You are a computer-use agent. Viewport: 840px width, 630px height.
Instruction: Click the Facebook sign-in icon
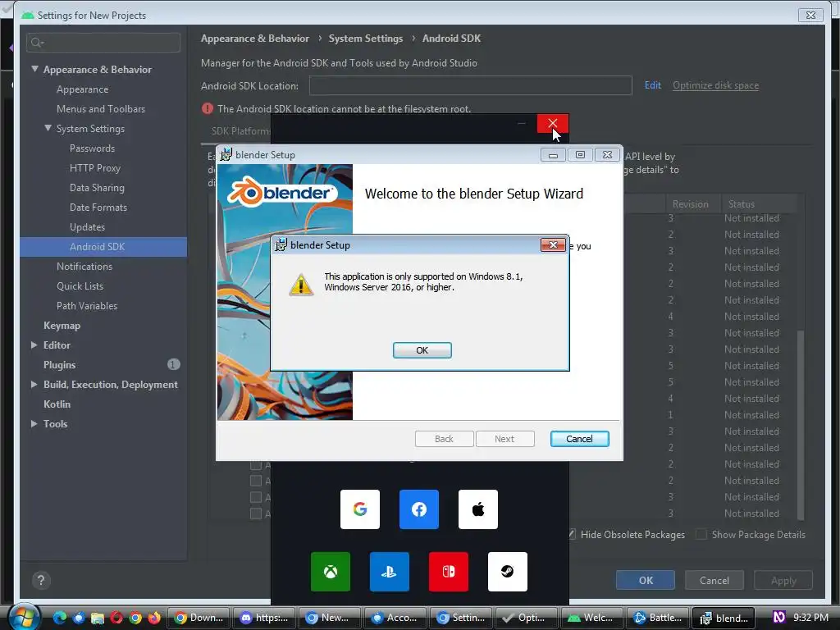coord(419,509)
